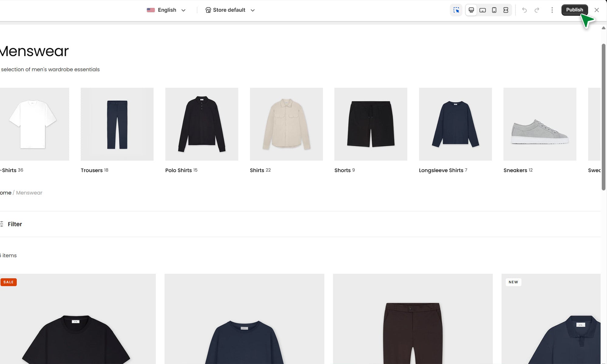Viewport: 607px width, 364px height.
Task: Switch to full-width preview mode
Action: pos(506,10)
